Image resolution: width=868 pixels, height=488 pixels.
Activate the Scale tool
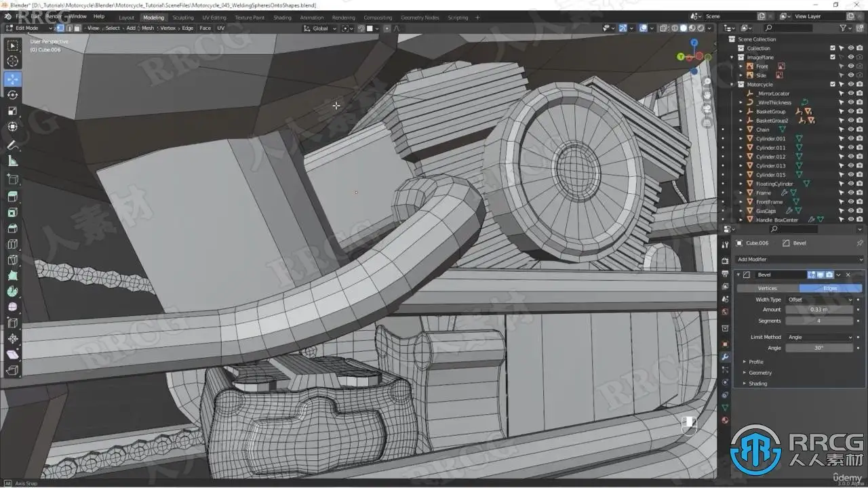coord(12,111)
